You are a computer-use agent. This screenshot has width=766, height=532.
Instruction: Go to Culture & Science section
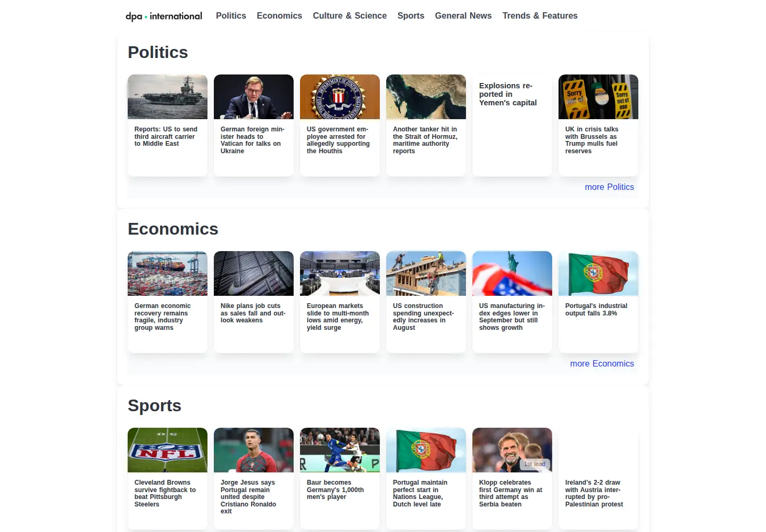(349, 16)
